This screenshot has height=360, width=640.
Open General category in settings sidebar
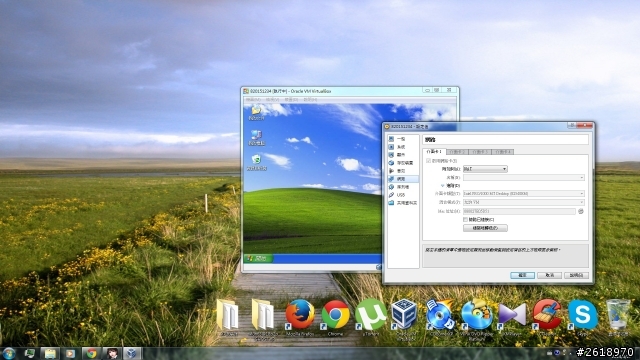point(402,139)
